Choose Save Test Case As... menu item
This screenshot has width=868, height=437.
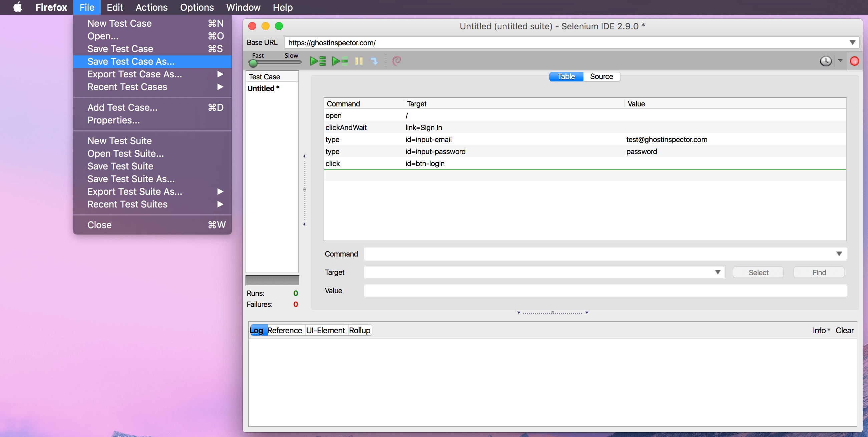tap(152, 62)
